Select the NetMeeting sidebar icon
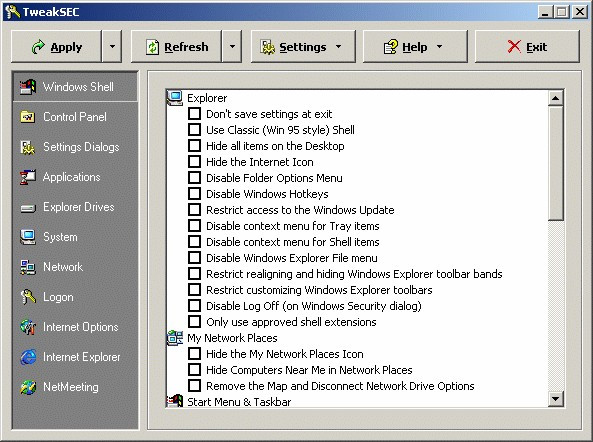593x442 pixels. pos(28,387)
